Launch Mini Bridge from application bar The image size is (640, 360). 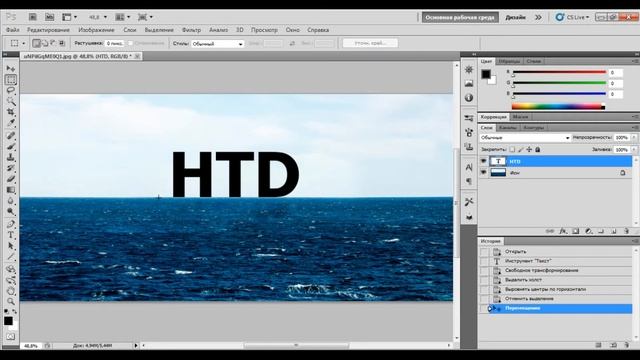pos(49,17)
